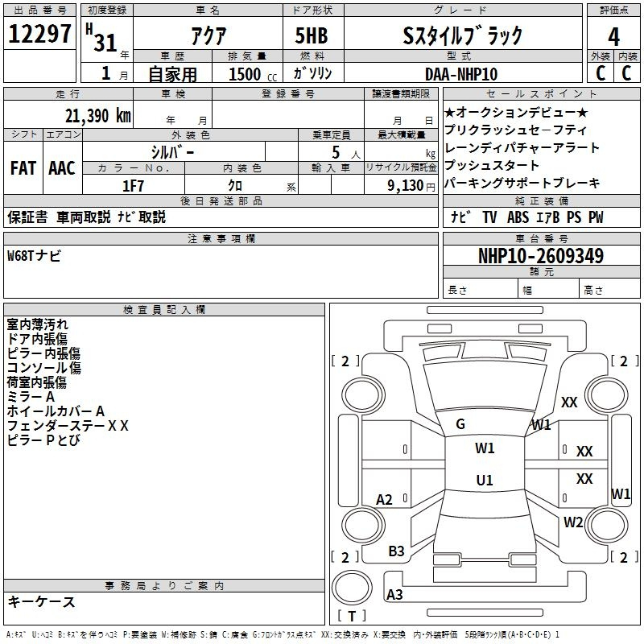Click the exterior color シルバー

click(172, 152)
